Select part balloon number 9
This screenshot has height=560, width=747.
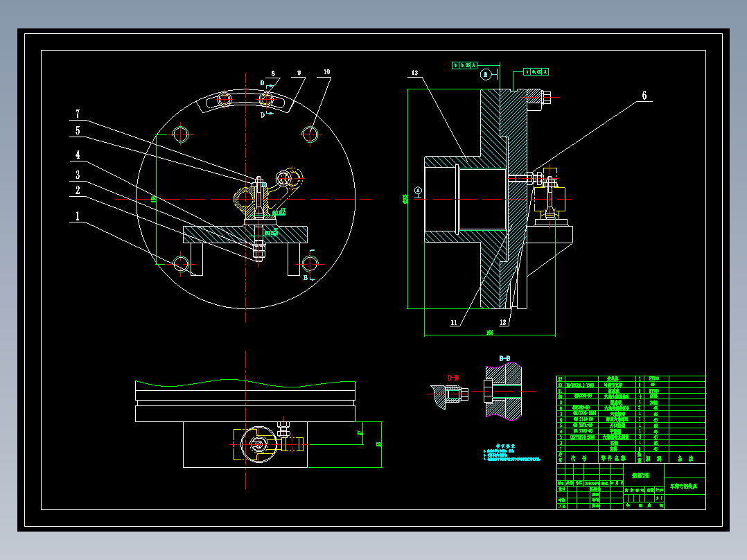299,73
